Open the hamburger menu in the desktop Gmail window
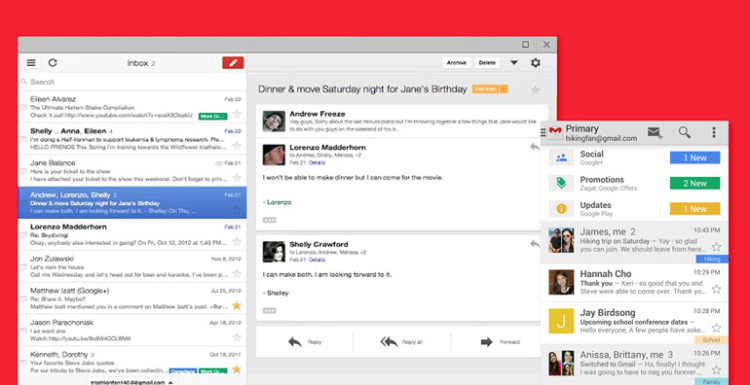The image size is (750, 385). point(31,63)
